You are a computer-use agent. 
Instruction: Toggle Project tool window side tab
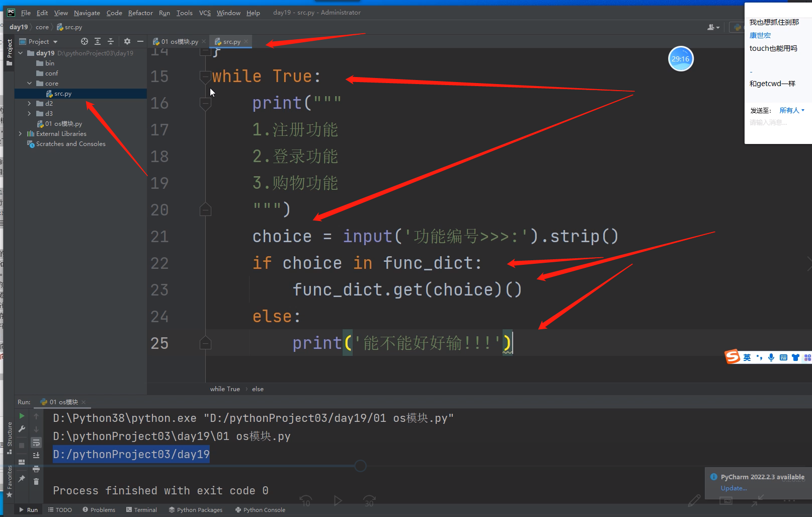(9, 52)
